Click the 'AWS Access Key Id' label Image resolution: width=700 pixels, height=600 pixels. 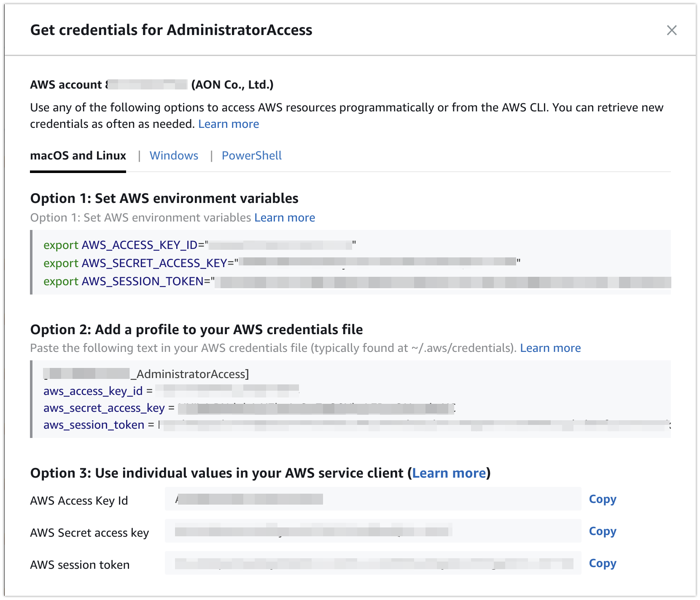tap(79, 501)
